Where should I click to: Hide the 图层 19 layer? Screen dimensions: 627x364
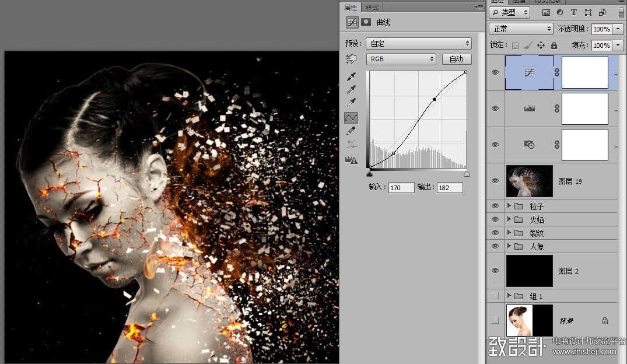click(x=495, y=181)
